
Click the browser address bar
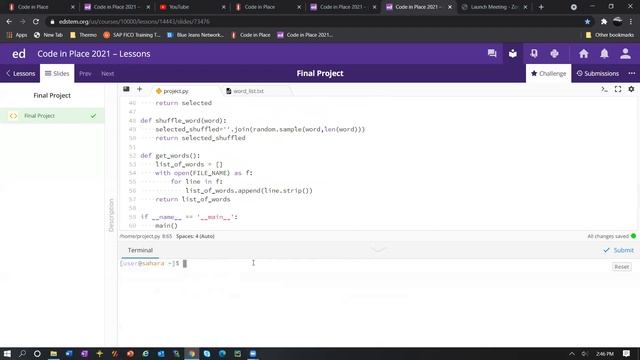[318, 21]
